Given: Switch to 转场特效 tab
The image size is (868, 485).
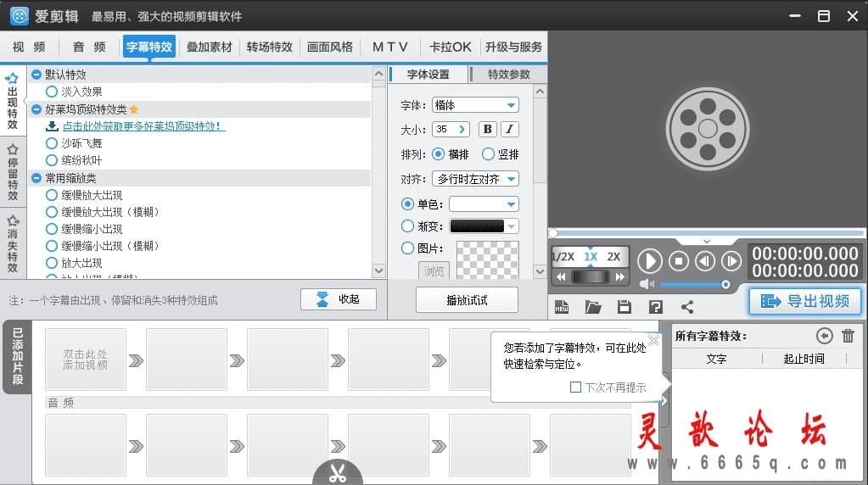Looking at the screenshot, I should click(270, 47).
